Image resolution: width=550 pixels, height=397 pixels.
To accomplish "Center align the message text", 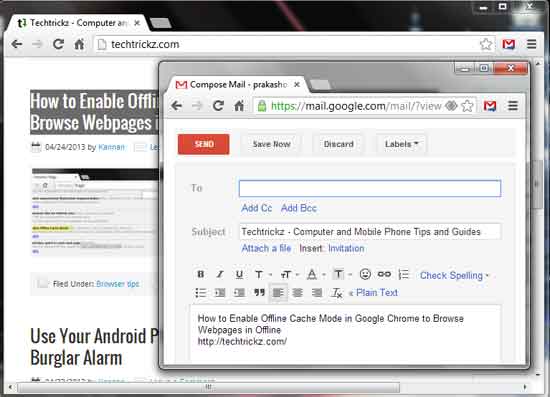I will click(297, 292).
